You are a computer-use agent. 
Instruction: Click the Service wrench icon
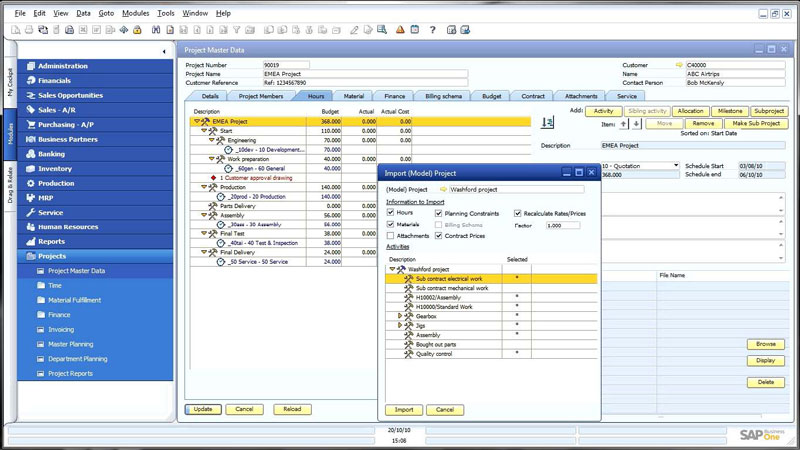(x=31, y=212)
